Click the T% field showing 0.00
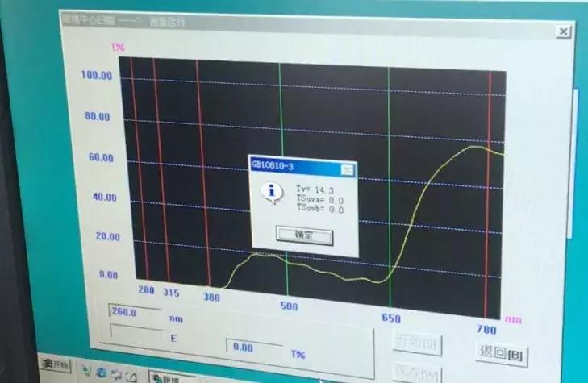This screenshot has height=383, width=588. 254,348
